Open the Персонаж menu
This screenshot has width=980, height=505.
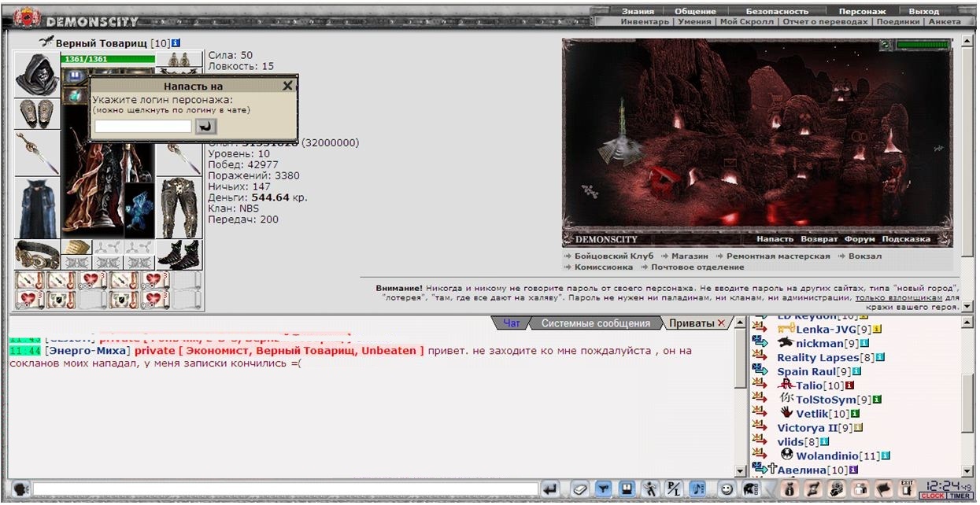coord(862,12)
